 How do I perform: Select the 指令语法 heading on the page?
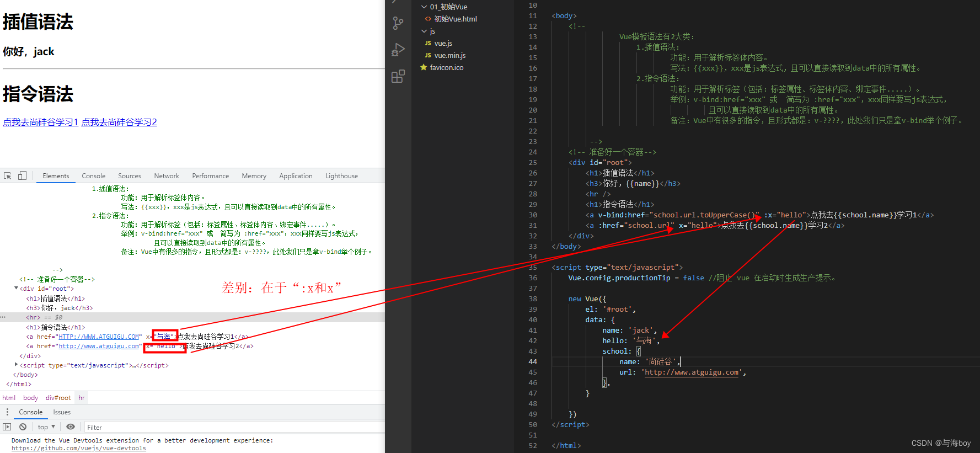tap(38, 94)
